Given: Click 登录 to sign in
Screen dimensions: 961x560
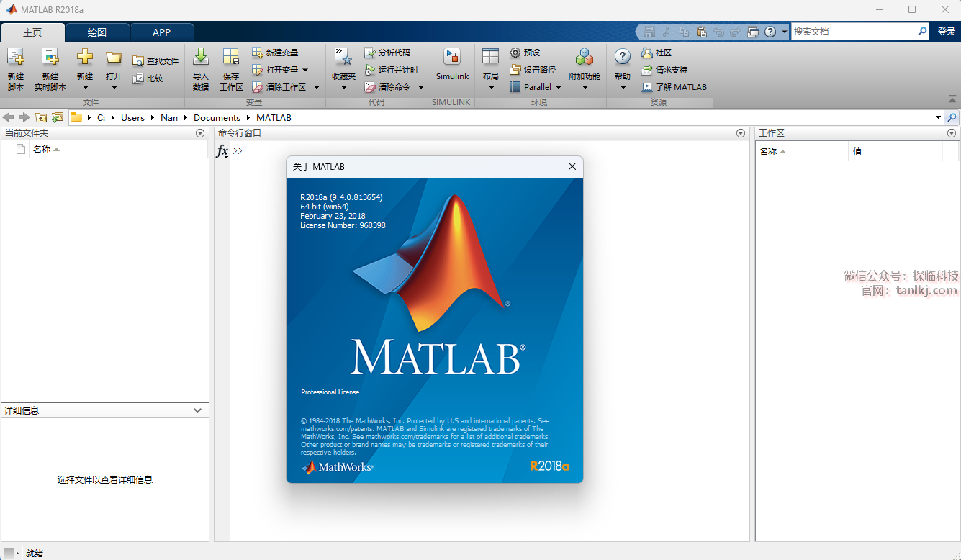Looking at the screenshot, I should 947,32.
